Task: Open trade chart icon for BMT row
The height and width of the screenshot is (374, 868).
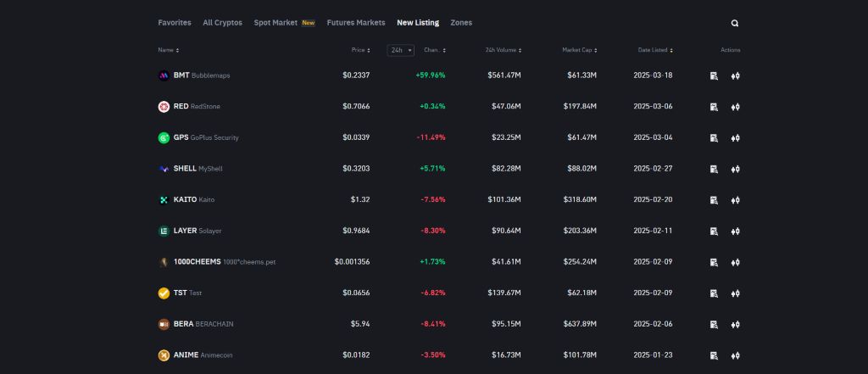Action: click(x=735, y=76)
